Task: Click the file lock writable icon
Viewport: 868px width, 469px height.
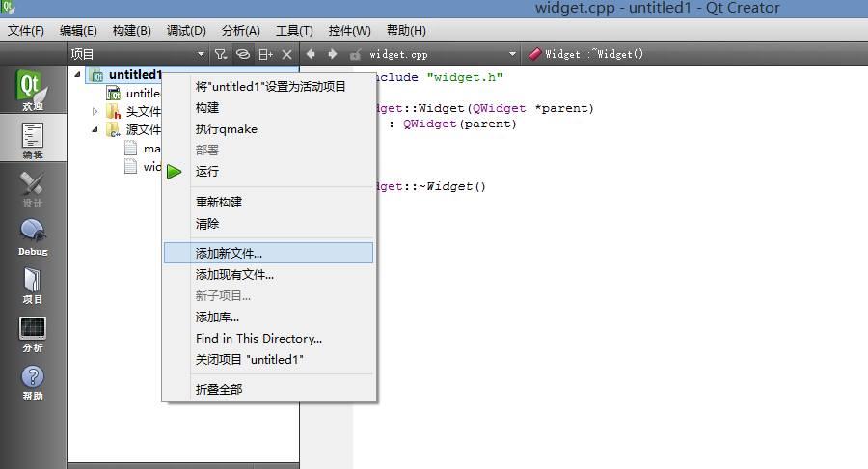Action: coord(355,54)
